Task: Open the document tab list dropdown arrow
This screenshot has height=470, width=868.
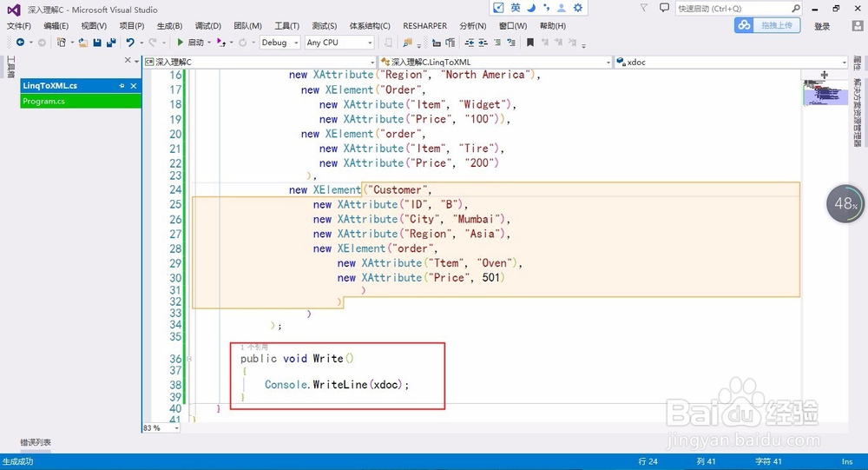Action: [x=137, y=61]
